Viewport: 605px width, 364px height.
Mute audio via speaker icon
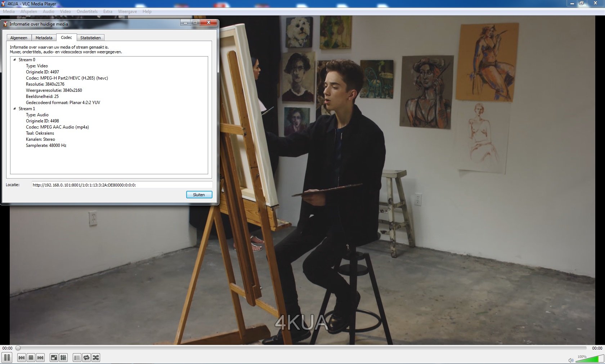tap(571, 360)
